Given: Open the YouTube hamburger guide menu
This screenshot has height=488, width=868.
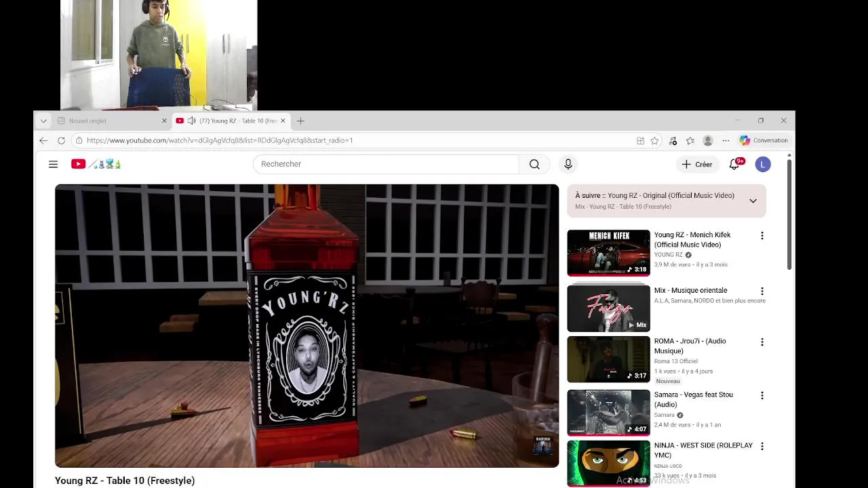Looking at the screenshot, I should [53, 164].
